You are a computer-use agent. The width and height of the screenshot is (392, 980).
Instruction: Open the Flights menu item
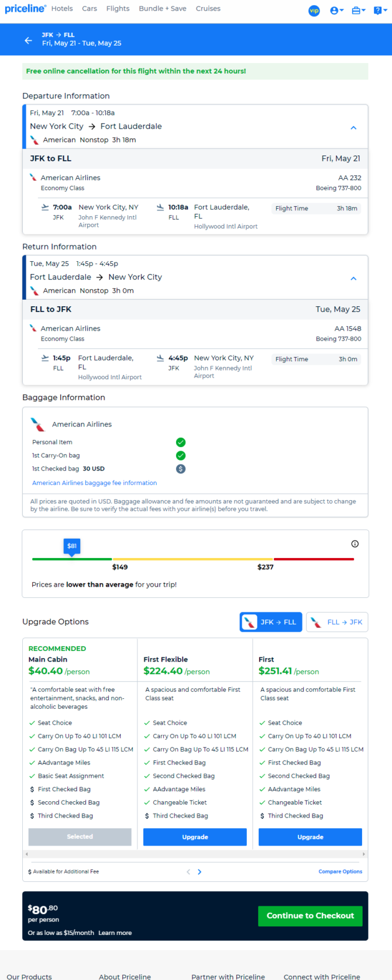[118, 9]
